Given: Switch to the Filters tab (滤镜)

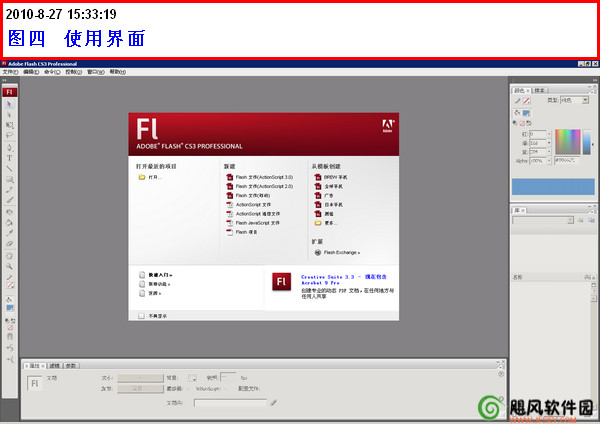Looking at the screenshot, I should (x=55, y=366).
